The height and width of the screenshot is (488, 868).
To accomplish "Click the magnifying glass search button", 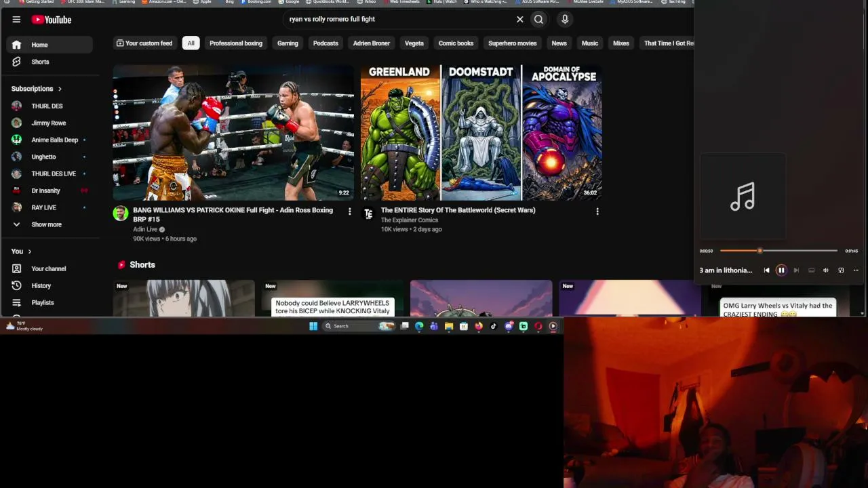I will (538, 19).
